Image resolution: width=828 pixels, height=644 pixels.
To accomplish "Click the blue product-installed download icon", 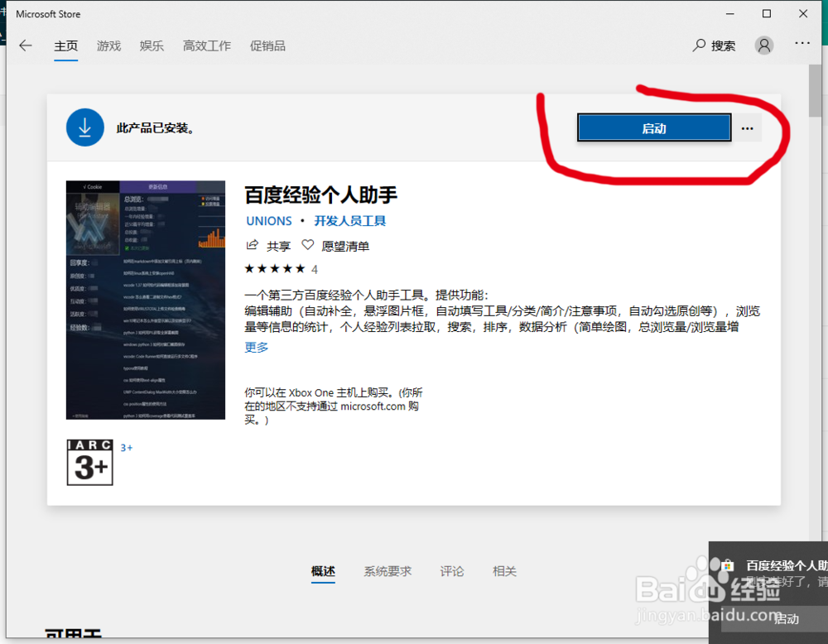I will (x=84, y=127).
